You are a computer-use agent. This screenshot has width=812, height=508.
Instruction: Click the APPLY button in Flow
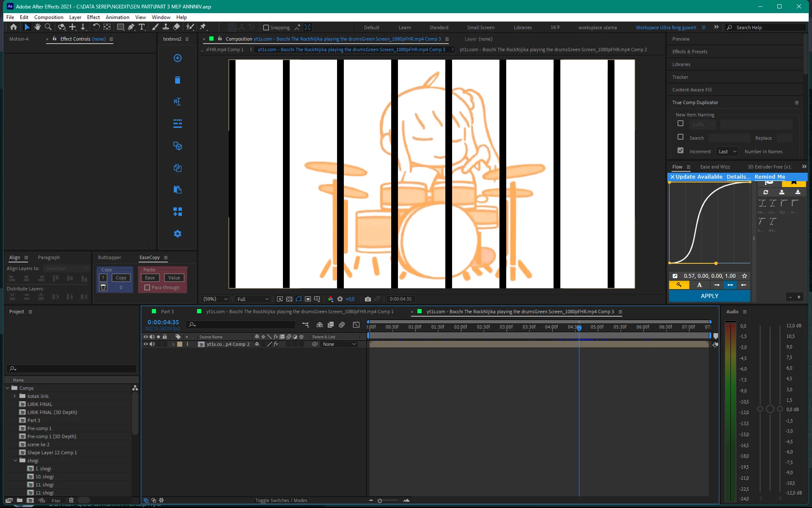pos(710,296)
